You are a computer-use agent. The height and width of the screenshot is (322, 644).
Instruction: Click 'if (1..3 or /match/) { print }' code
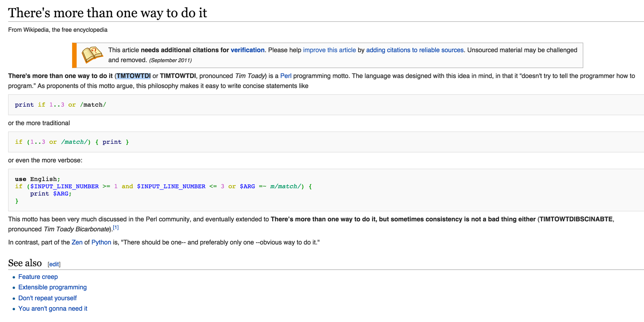pos(72,142)
